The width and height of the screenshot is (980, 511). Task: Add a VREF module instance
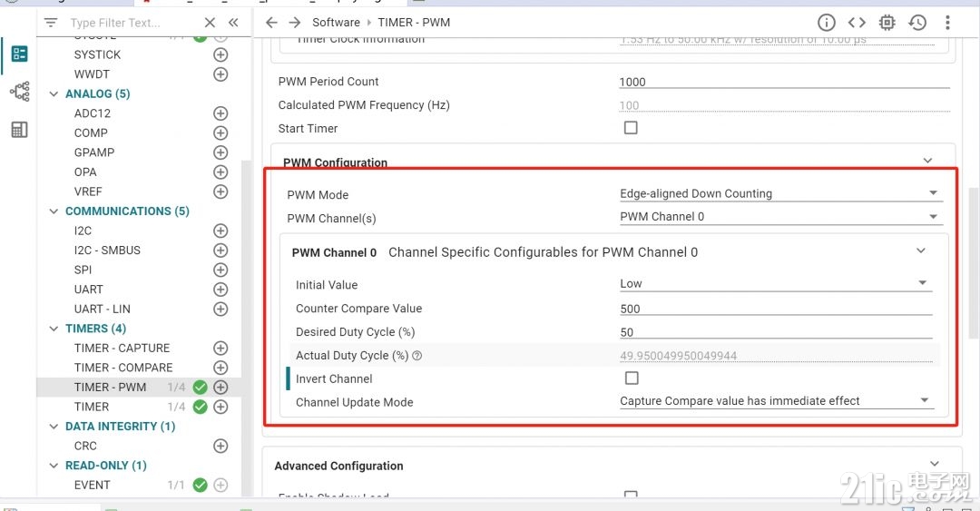tap(220, 192)
